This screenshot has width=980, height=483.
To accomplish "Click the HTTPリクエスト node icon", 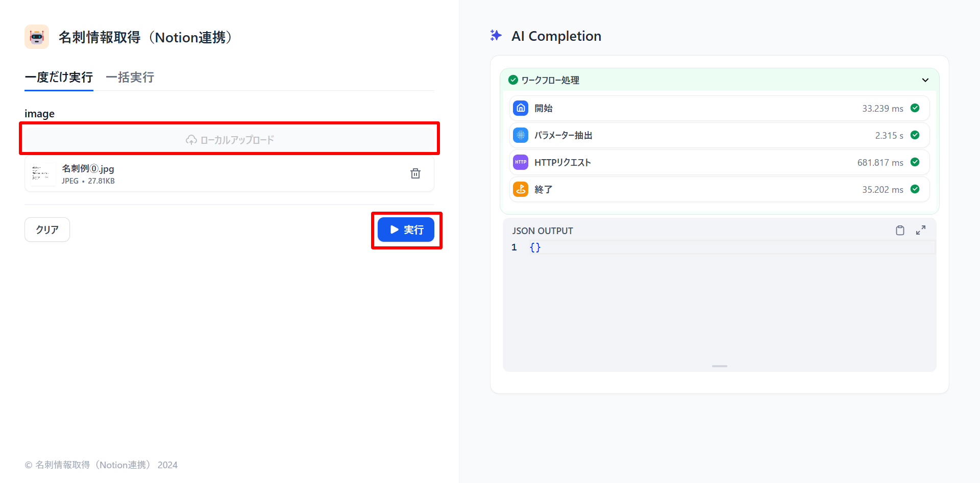I will point(521,162).
